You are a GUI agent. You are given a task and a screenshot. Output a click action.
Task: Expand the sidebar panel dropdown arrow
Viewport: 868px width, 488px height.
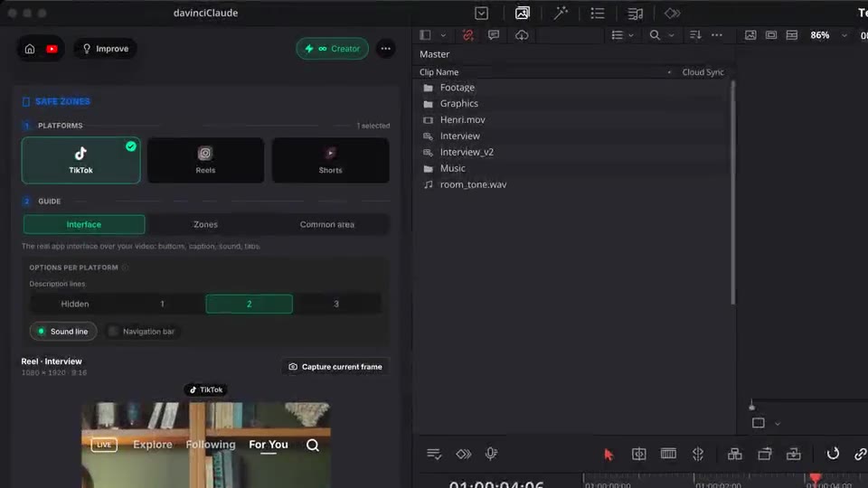click(x=443, y=35)
